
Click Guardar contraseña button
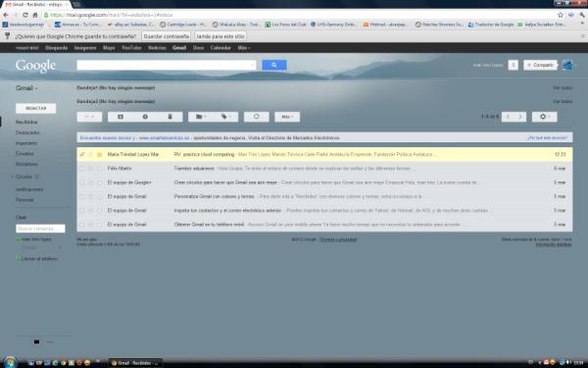click(167, 36)
